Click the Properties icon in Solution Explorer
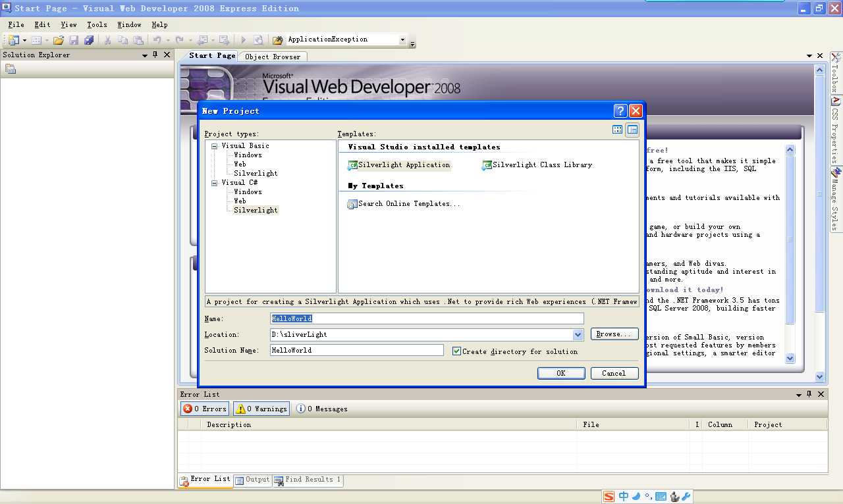The height and width of the screenshot is (504, 843). [x=11, y=68]
